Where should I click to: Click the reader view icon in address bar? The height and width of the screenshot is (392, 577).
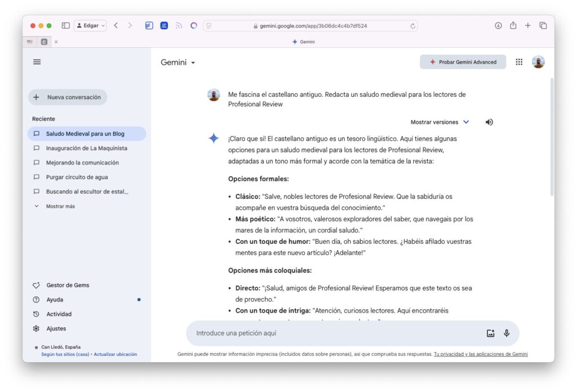coord(208,26)
